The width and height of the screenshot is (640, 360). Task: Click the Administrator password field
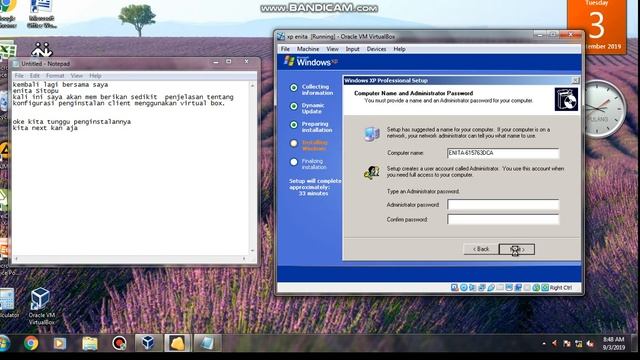(503, 204)
